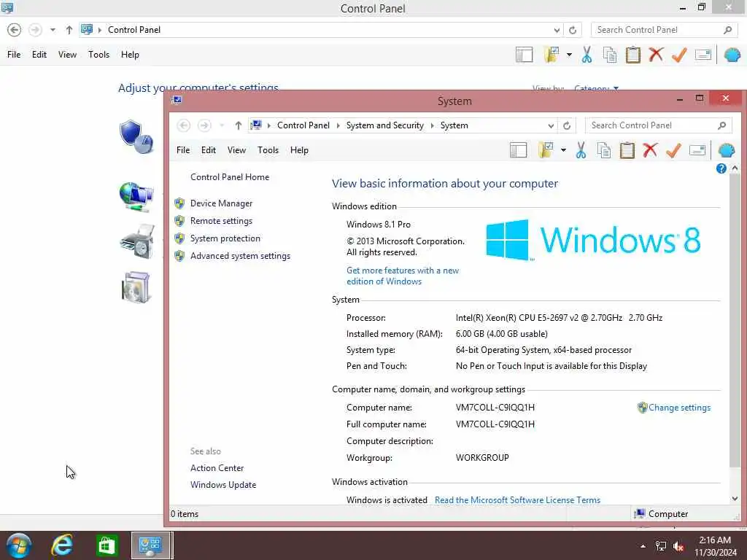747x560 pixels.
Task: Open Advanced system settings link
Action: coord(240,256)
